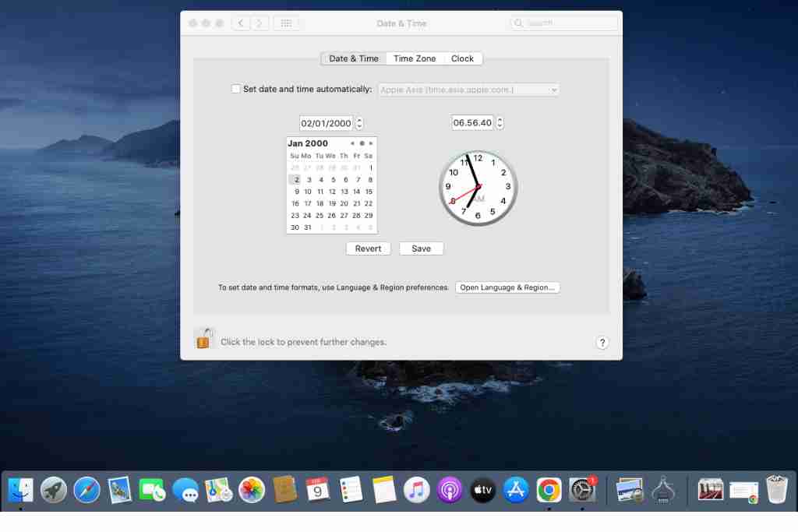The image size is (798, 532).
Task: Open Language & Region preferences
Action: [x=507, y=287]
